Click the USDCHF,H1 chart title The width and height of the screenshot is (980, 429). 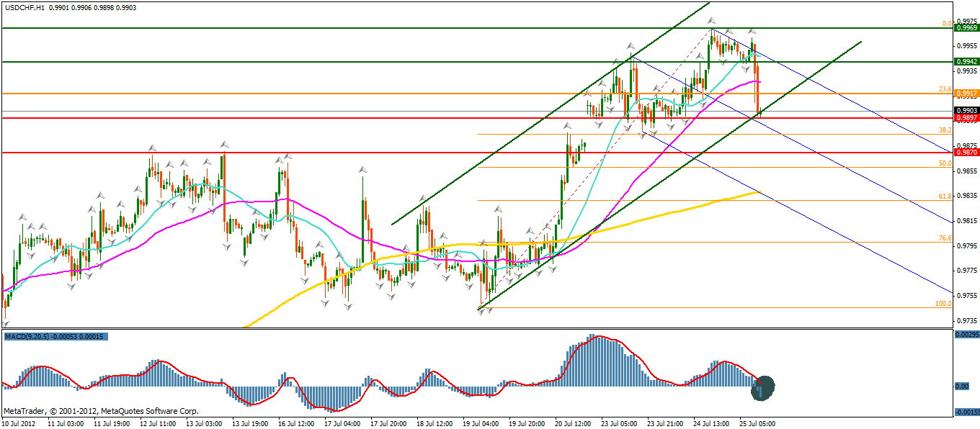(27, 6)
